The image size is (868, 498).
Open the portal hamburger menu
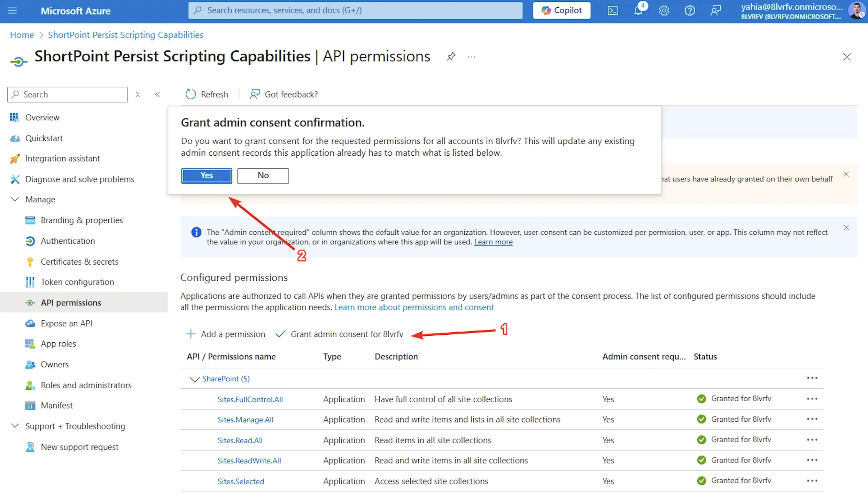pos(12,10)
